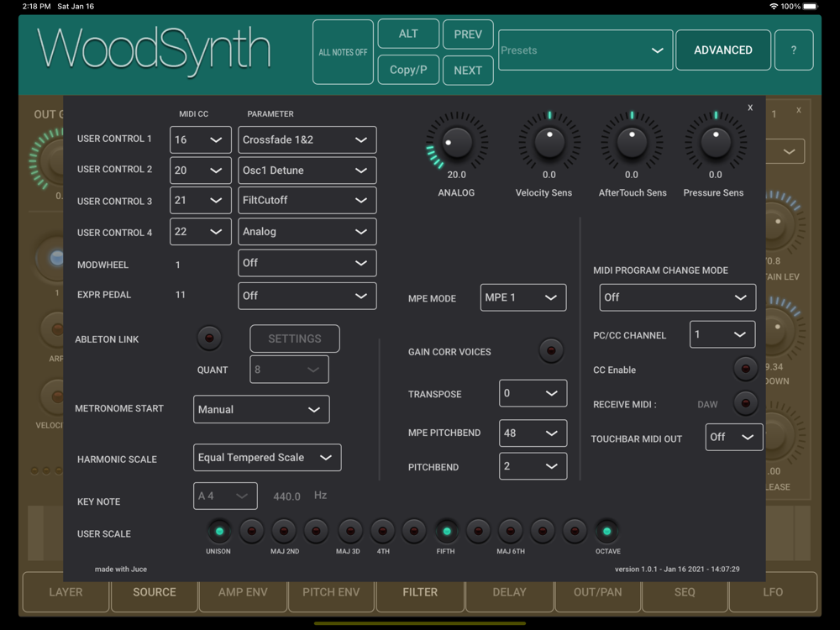Click the AfterTouch Sens knob

pos(632,142)
